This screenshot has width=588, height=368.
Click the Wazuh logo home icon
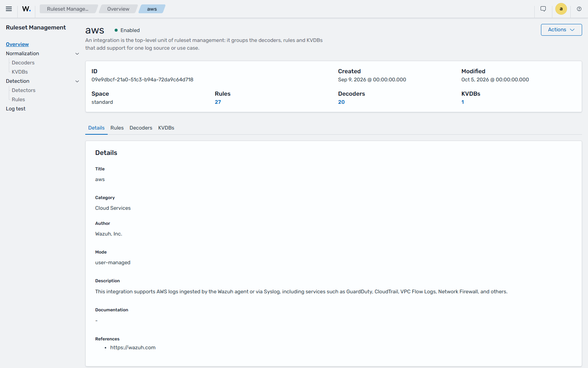(x=26, y=9)
